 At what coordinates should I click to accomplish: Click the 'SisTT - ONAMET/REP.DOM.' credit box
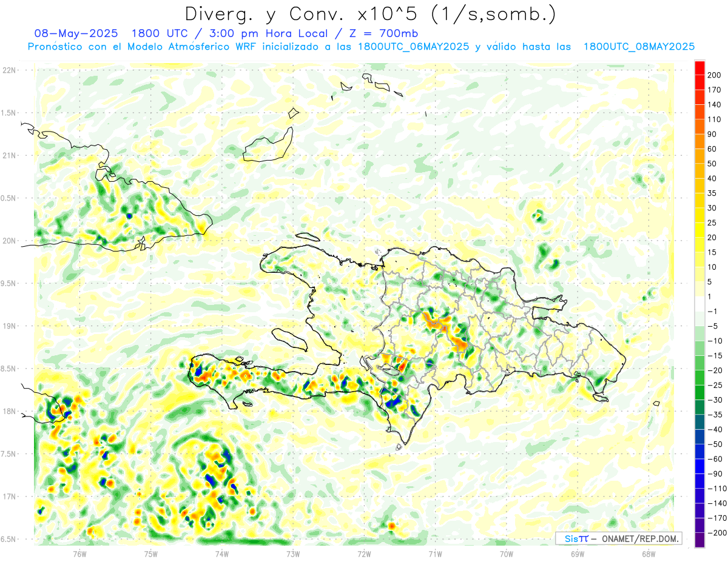pos(618,538)
